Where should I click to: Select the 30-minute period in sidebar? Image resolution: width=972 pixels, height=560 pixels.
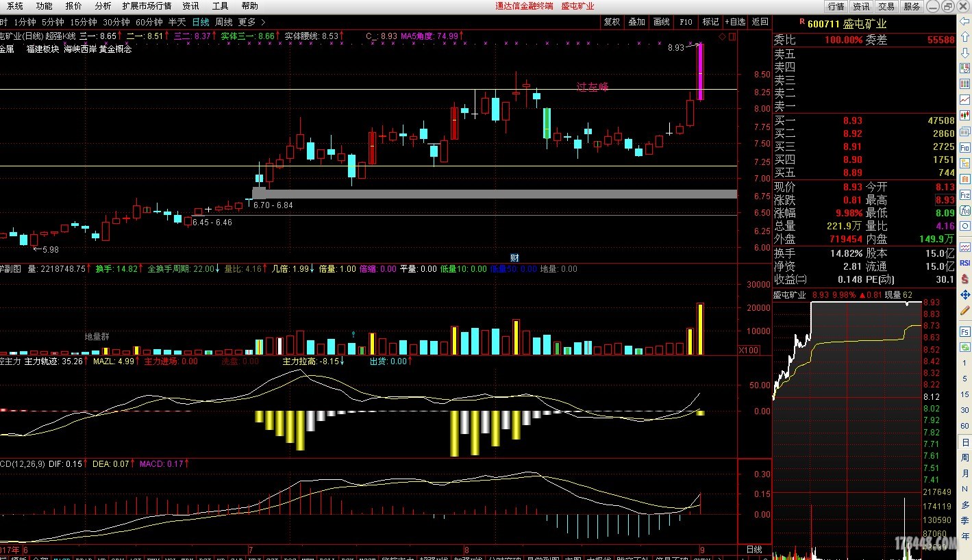965,411
